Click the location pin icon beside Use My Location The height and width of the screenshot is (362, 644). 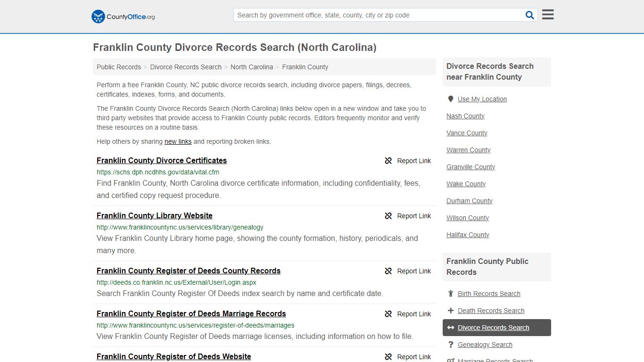(x=451, y=99)
